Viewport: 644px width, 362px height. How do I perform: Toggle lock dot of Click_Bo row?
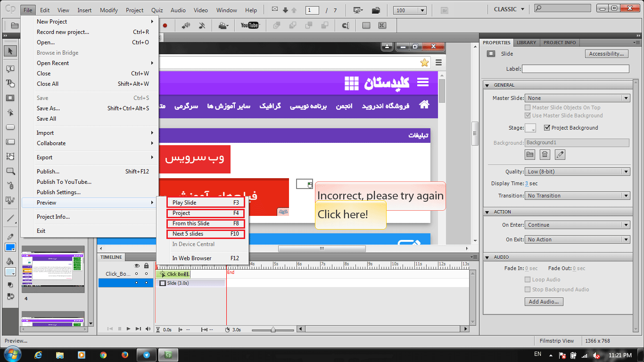146,274
